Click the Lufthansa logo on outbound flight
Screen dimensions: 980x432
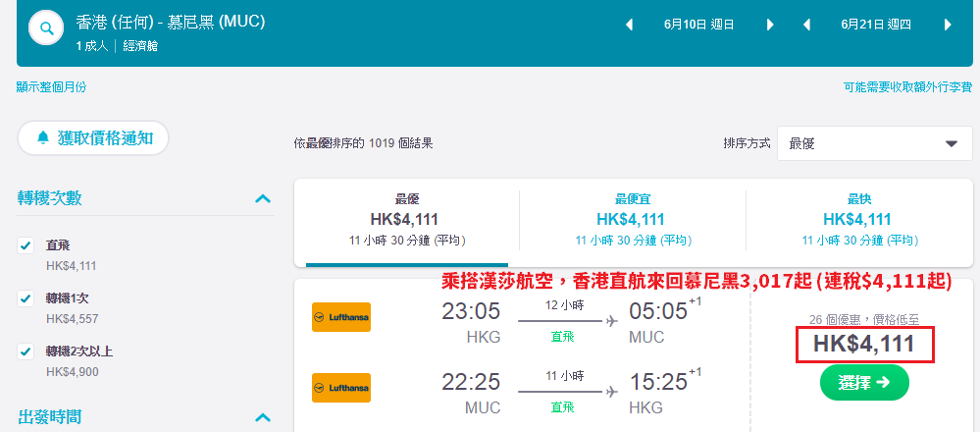(x=341, y=317)
